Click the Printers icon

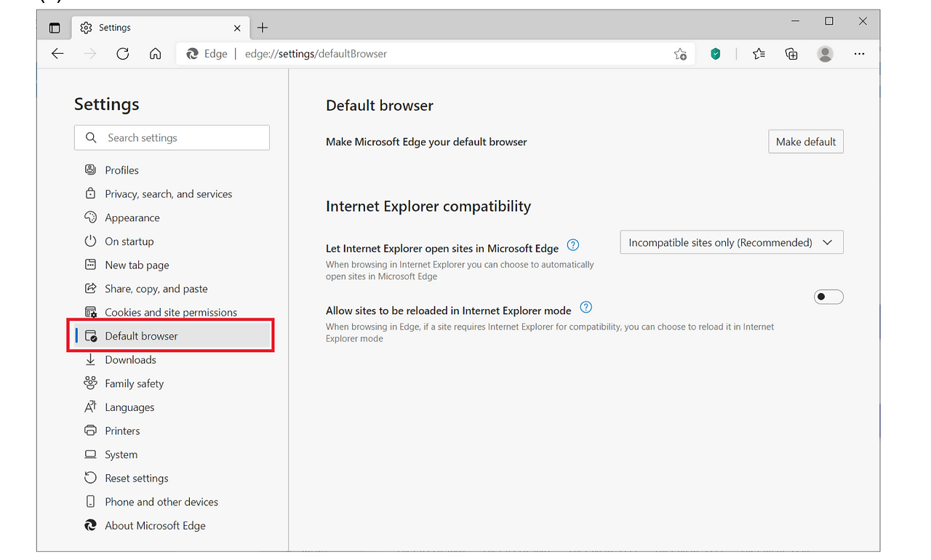90,431
